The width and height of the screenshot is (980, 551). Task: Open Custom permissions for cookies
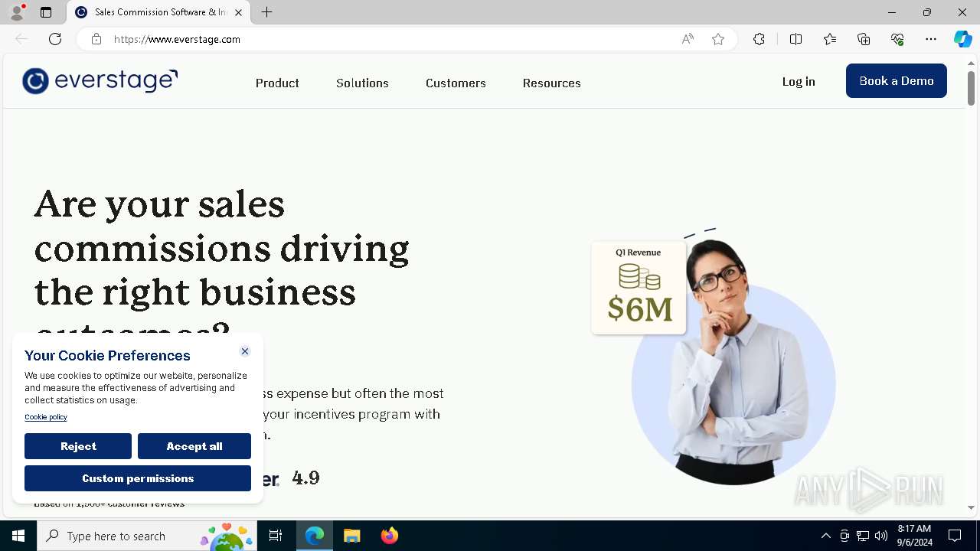point(138,478)
